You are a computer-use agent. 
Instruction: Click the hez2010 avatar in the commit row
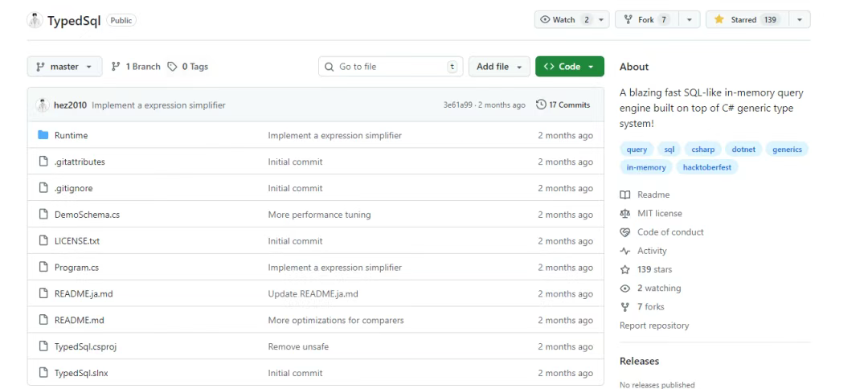click(x=43, y=105)
